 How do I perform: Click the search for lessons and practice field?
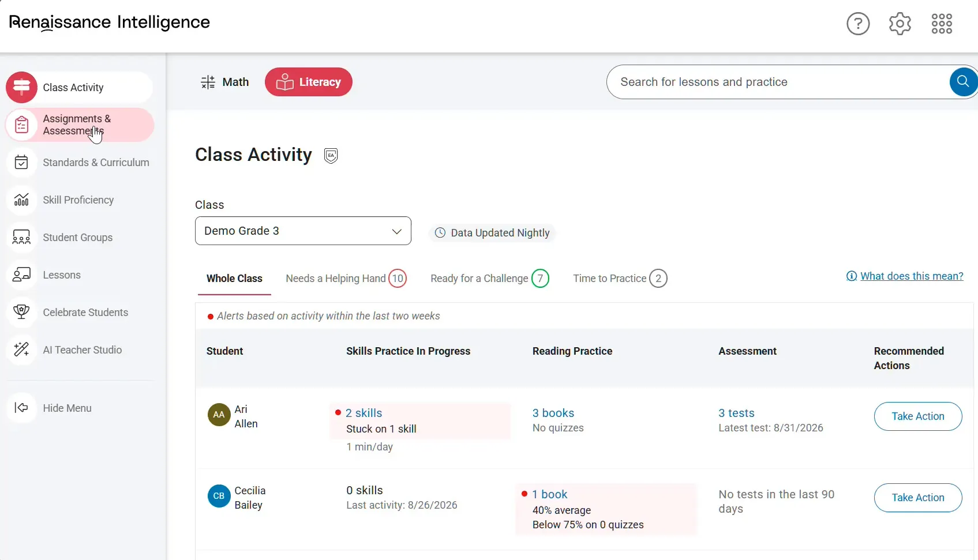(x=779, y=82)
